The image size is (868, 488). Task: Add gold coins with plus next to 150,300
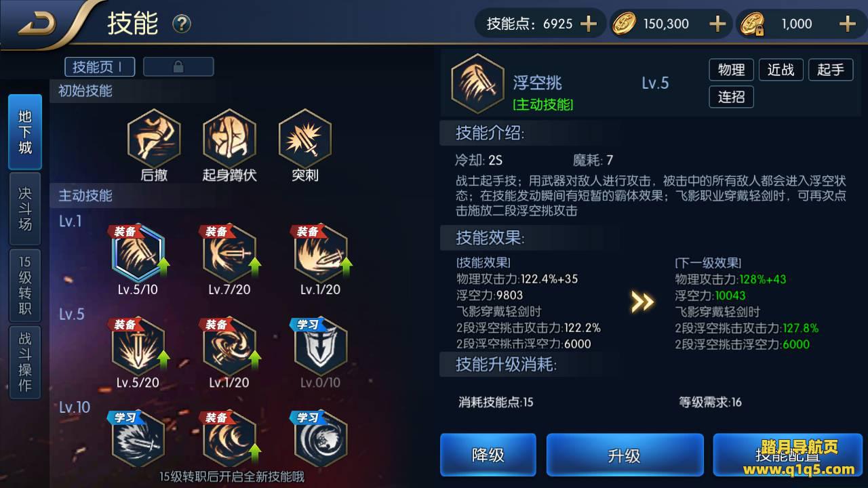pyautogui.click(x=717, y=24)
